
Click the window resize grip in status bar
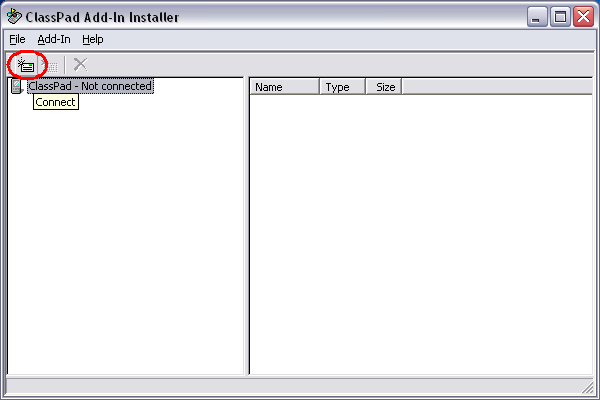[587, 387]
